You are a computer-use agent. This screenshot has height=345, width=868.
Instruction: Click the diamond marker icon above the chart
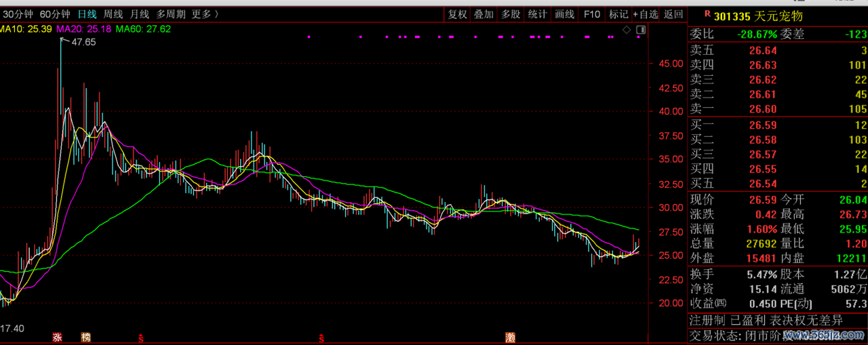[627, 30]
